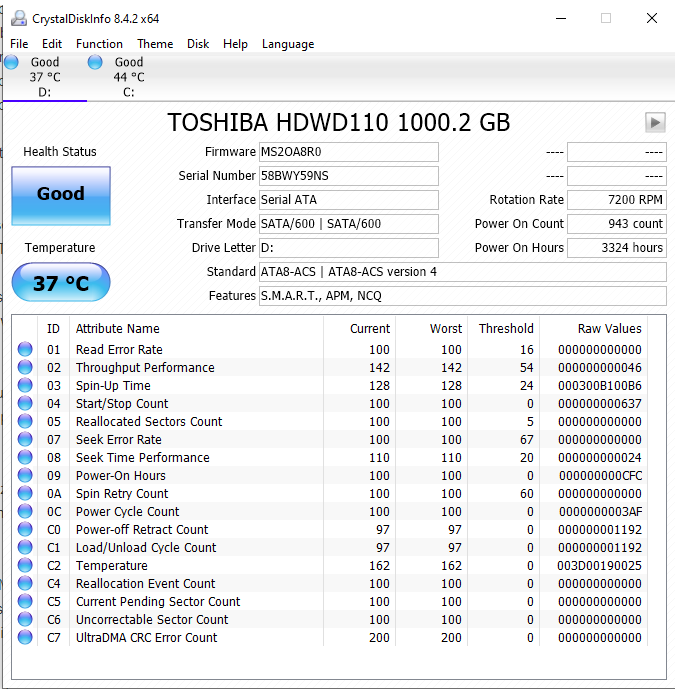Open the File menu
Image resolution: width=679 pixels, height=693 pixels.
[x=19, y=44]
